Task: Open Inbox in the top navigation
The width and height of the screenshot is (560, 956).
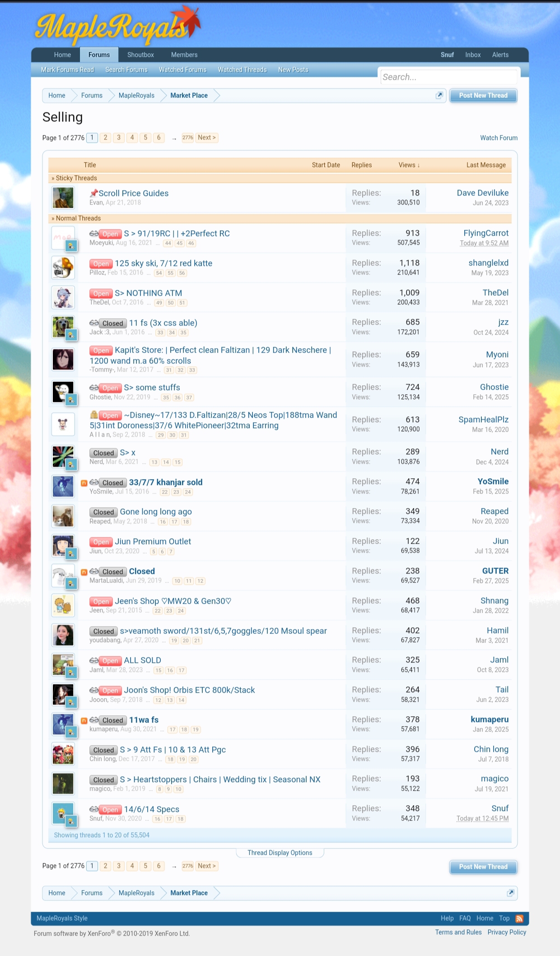Action: coord(473,55)
